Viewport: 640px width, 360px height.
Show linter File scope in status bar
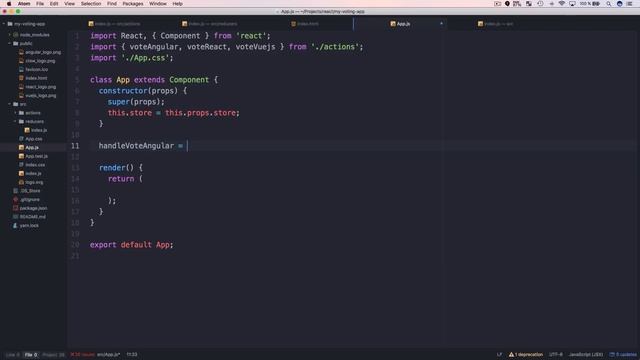tap(31, 355)
